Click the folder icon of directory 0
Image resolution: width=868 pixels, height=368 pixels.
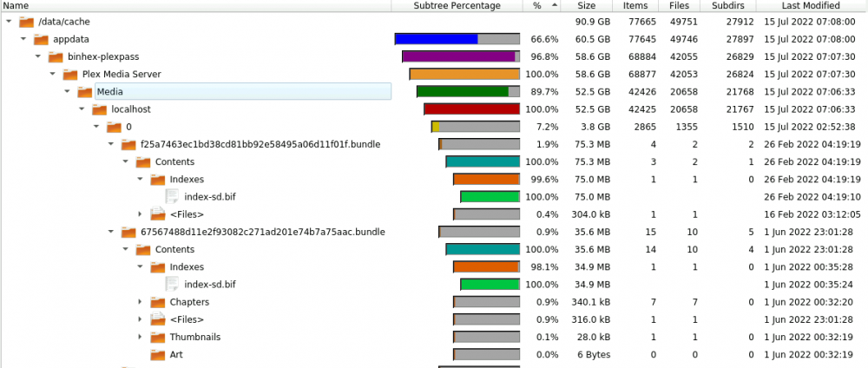114,127
